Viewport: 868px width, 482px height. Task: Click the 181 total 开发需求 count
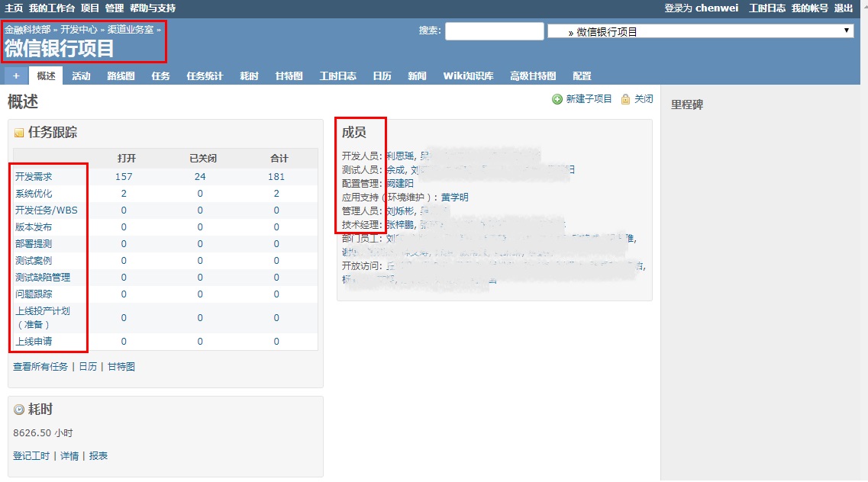coord(276,176)
